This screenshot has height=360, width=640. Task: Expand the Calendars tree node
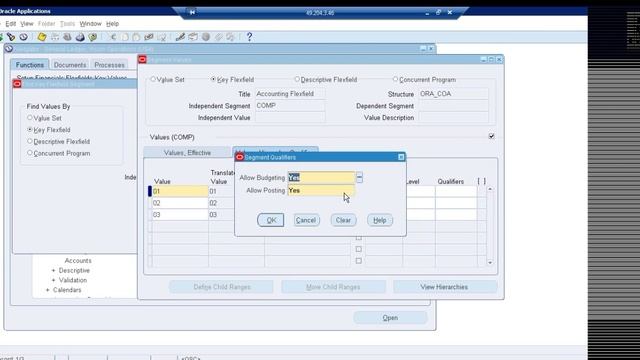pos(47,290)
